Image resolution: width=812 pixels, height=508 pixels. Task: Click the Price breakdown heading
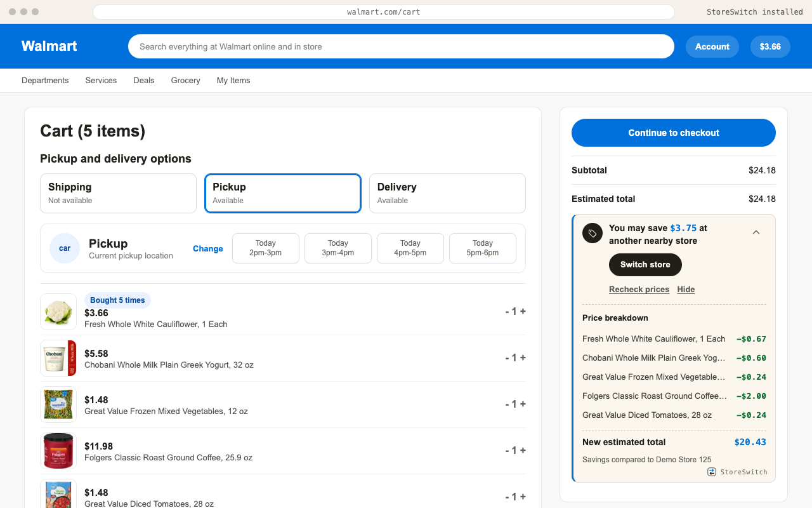615,317
